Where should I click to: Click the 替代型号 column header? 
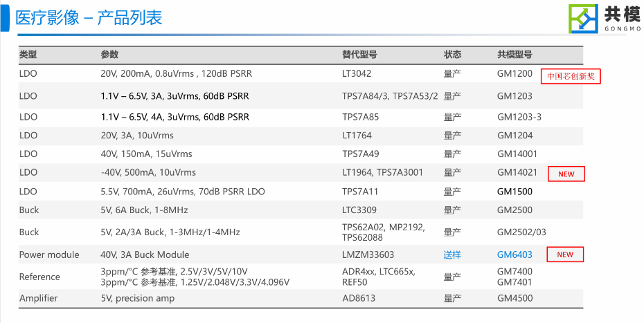pos(359,54)
